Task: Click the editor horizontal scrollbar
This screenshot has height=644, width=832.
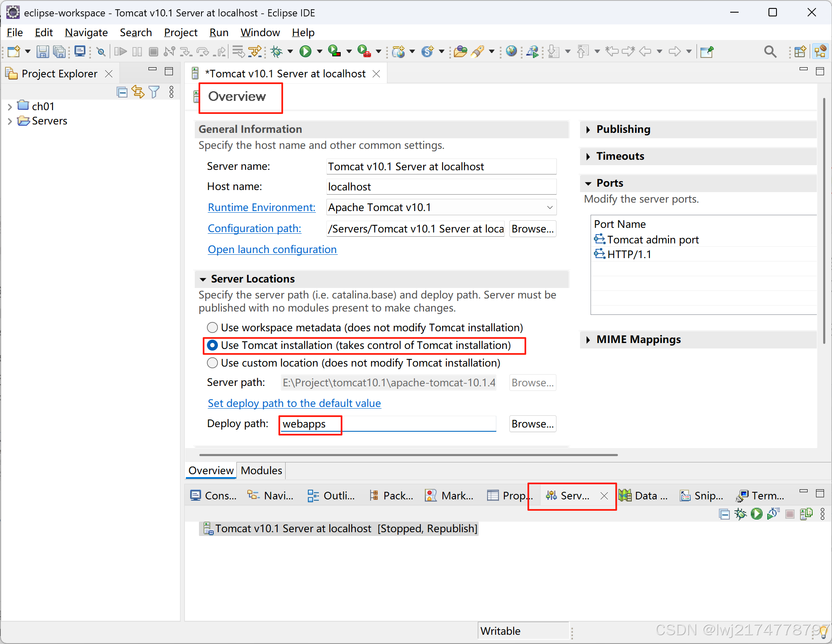Action: (408, 455)
